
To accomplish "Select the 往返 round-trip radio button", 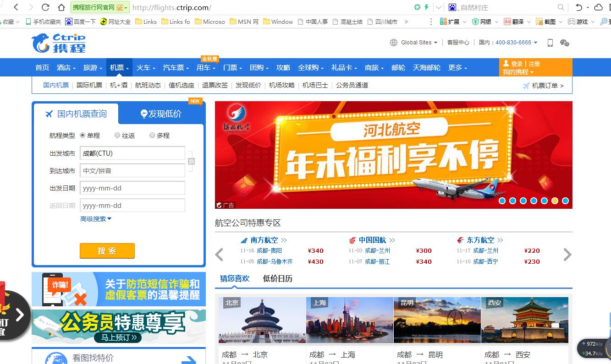I will [x=117, y=135].
